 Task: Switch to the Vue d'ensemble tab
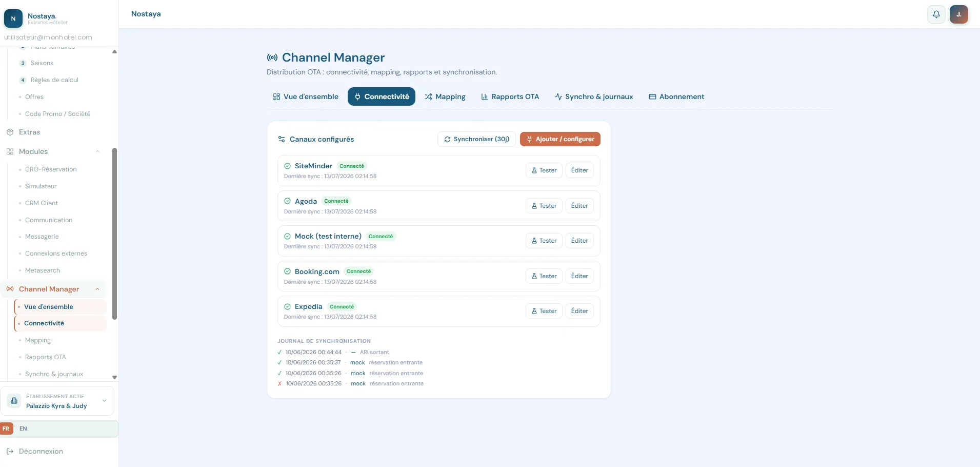point(306,96)
